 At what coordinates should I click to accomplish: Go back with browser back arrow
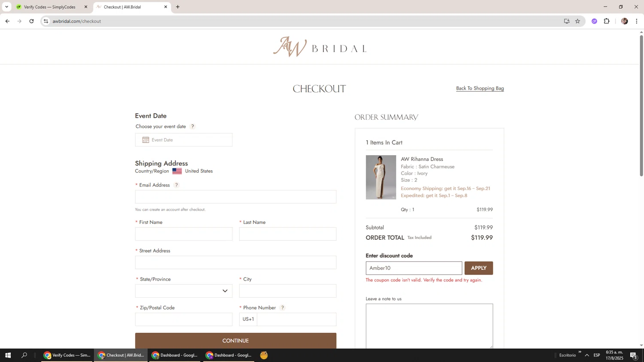click(7, 21)
